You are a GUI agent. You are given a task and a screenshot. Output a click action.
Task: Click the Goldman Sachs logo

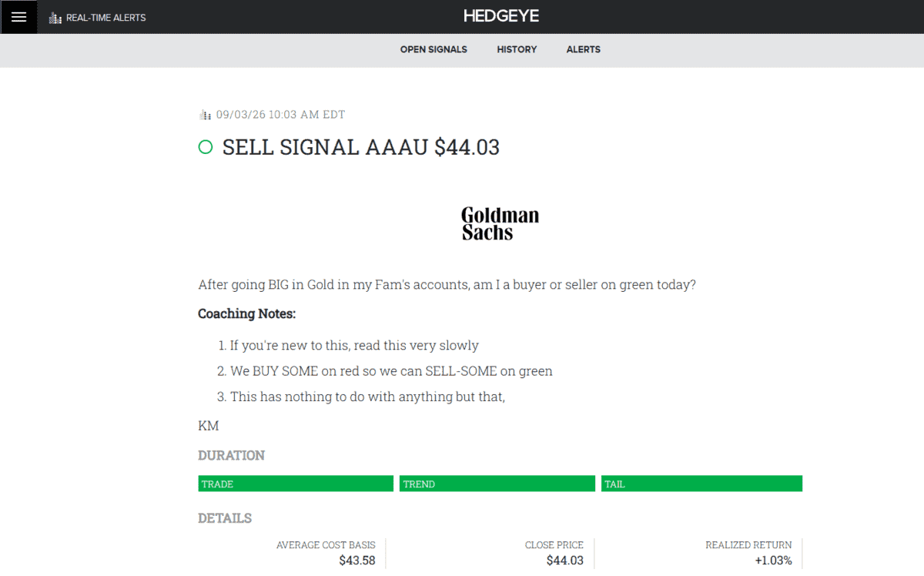[x=500, y=223]
